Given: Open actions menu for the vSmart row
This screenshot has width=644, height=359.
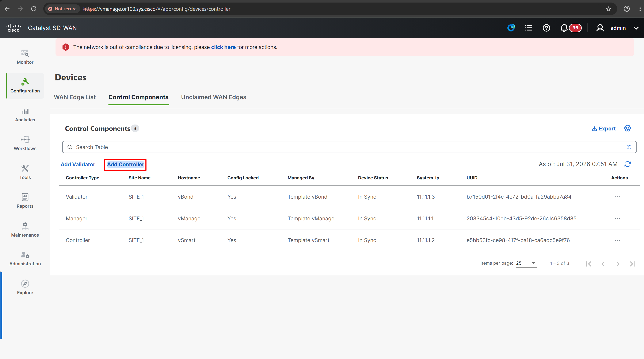Looking at the screenshot, I should [x=617, y=240].
